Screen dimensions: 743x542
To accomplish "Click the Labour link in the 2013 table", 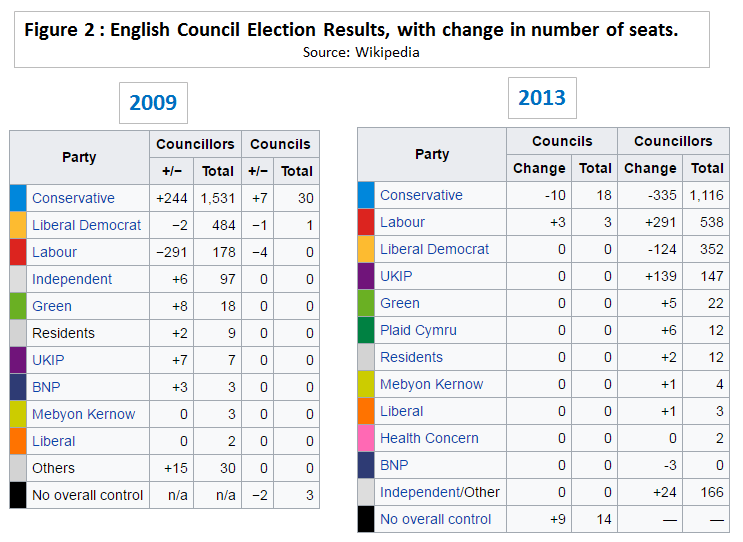I will coord(402,222).
